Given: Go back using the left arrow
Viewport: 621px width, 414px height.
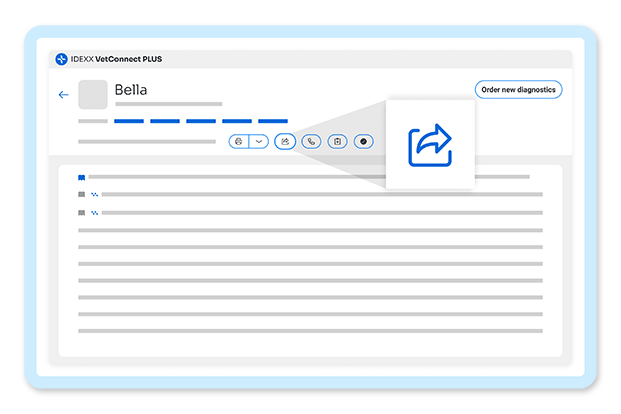Looking at the screenshot, I should coord(63,95).
